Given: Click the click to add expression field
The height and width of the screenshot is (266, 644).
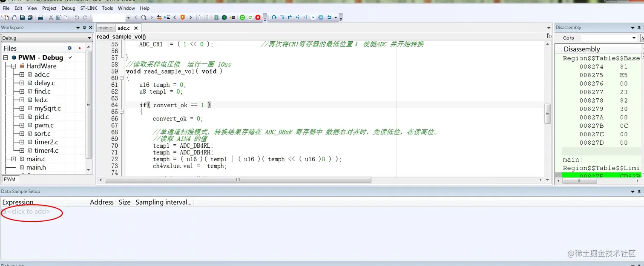Looking at the screenshot, I should [x=29, y=212].
